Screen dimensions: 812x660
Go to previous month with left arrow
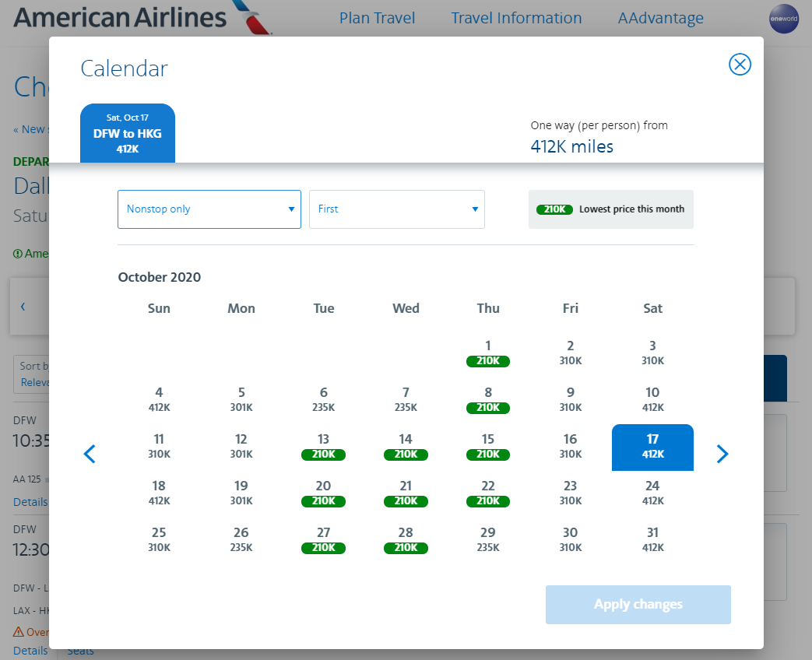[x=90, y=454]
